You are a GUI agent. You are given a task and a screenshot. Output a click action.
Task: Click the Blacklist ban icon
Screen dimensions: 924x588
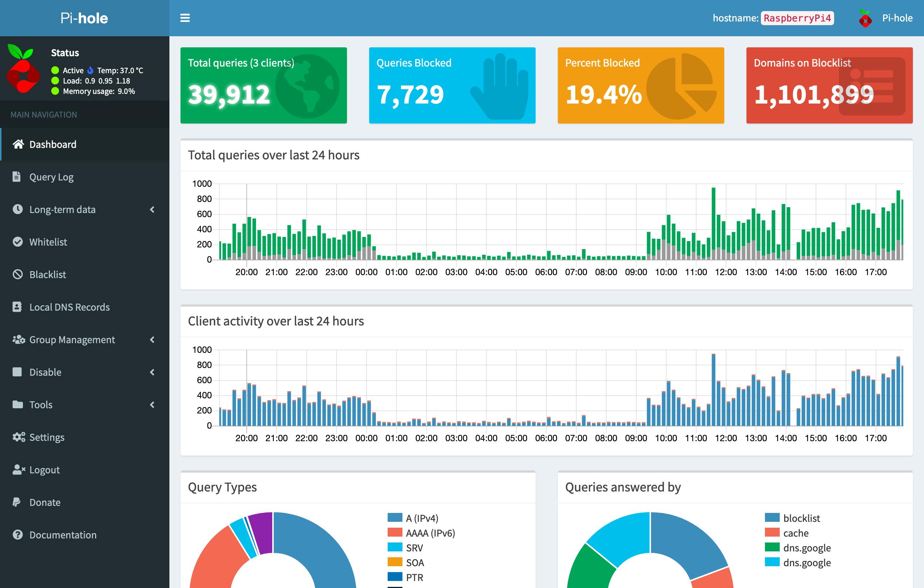18,274
